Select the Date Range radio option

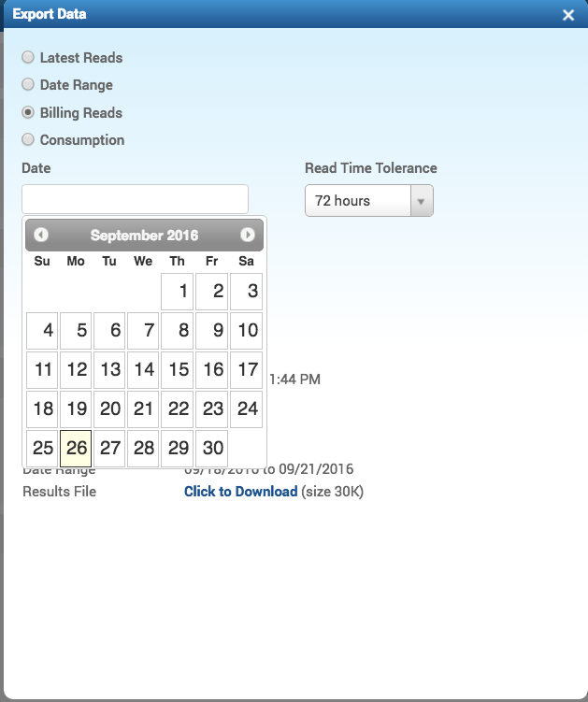coord(28,85)
